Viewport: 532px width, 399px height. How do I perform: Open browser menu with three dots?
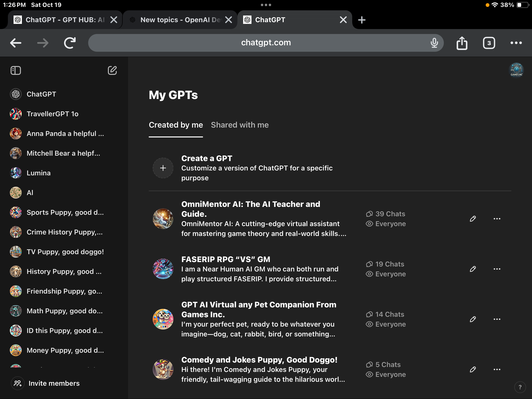coord(516,43)
